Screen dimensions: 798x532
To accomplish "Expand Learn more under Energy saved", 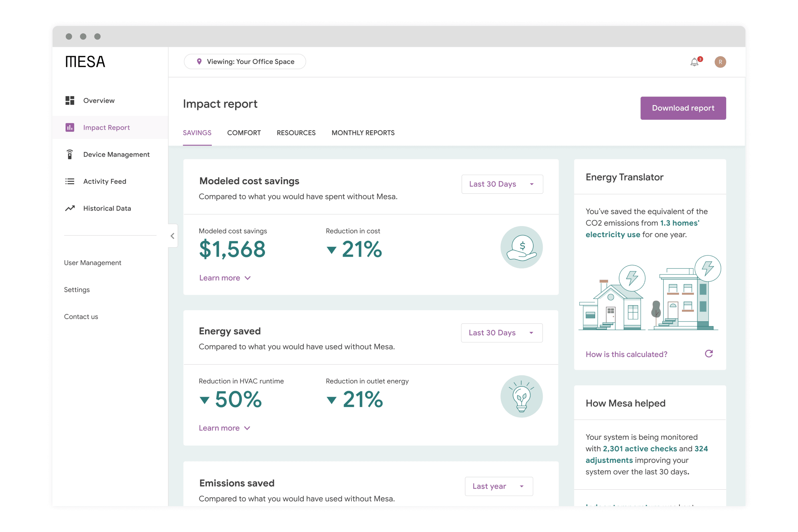I will click(225, 428).
